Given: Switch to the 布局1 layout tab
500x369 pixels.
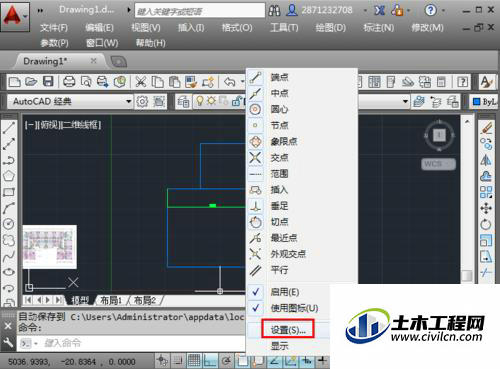Looking at the screenshot, I should (x=111, y=301).
